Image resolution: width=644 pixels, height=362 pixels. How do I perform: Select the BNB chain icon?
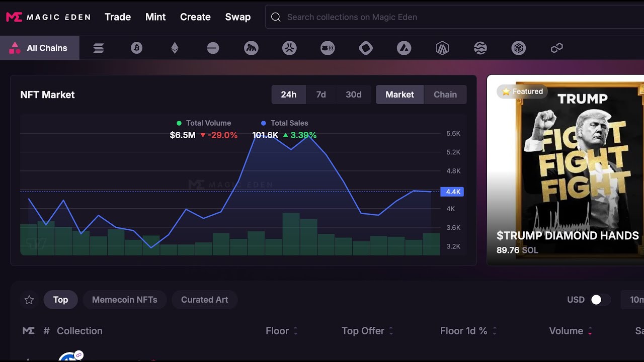(519, 48)
